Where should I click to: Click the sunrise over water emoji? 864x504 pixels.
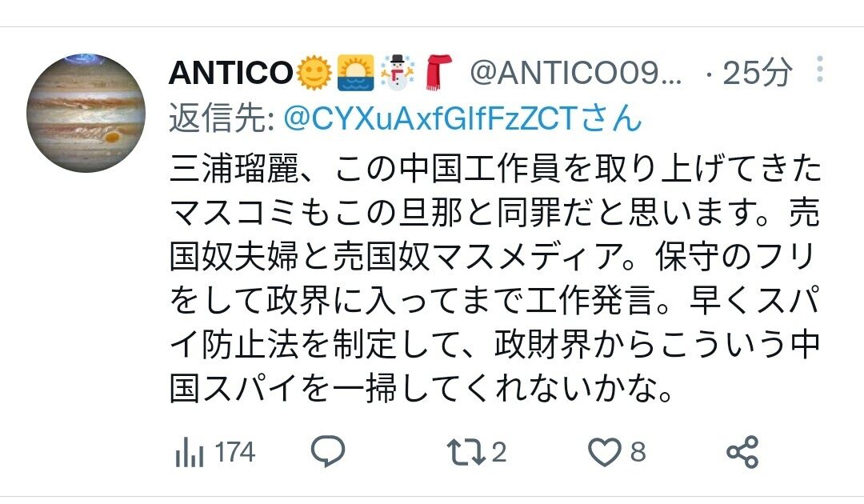tap(355, 72)
